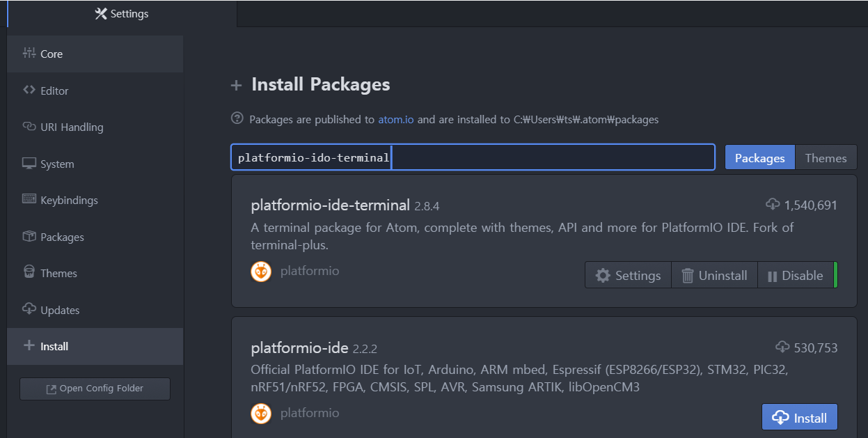Click the package search input field
The image size is (868, 438).
click(x=550, y=157)
